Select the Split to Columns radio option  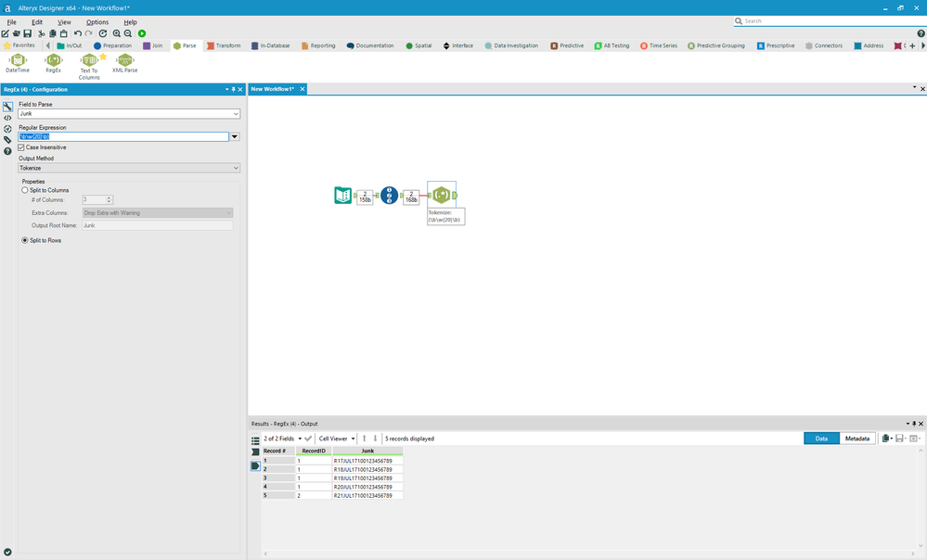(x=25, y=190)
